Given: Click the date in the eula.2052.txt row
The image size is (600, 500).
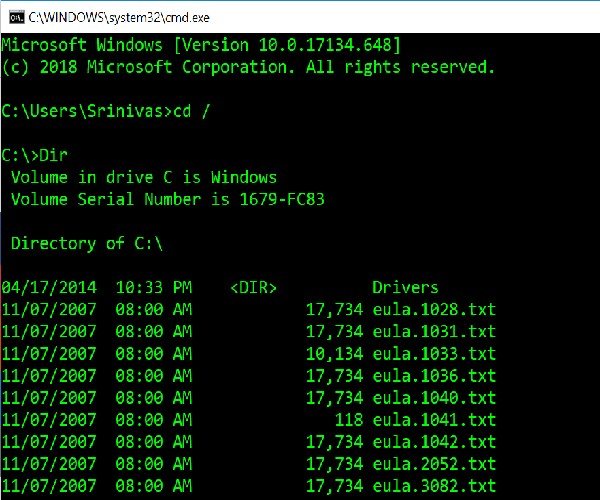Looking at the screenshot, I should pos(49,464).
